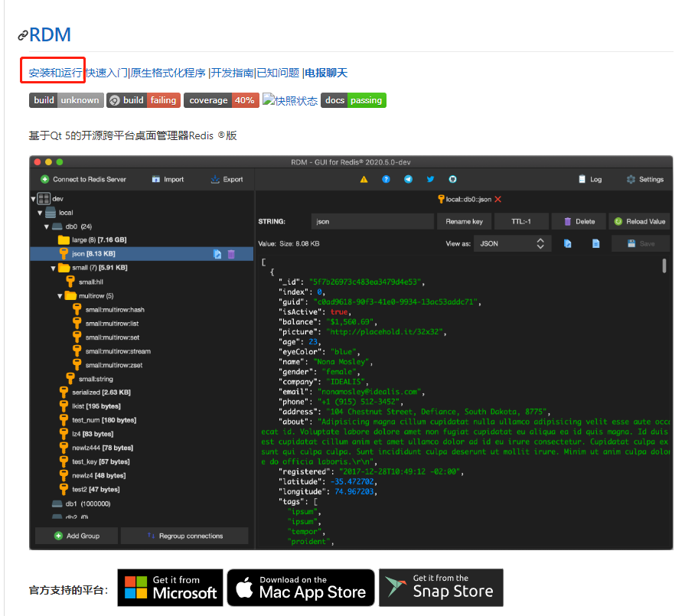
Task: Open the Settings gear
Action: point(644,179)
